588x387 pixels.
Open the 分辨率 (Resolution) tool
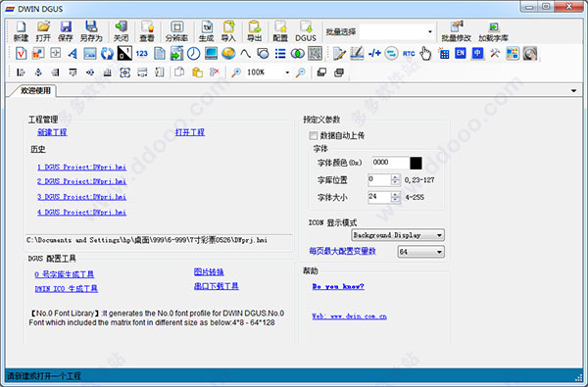(176, 30)
